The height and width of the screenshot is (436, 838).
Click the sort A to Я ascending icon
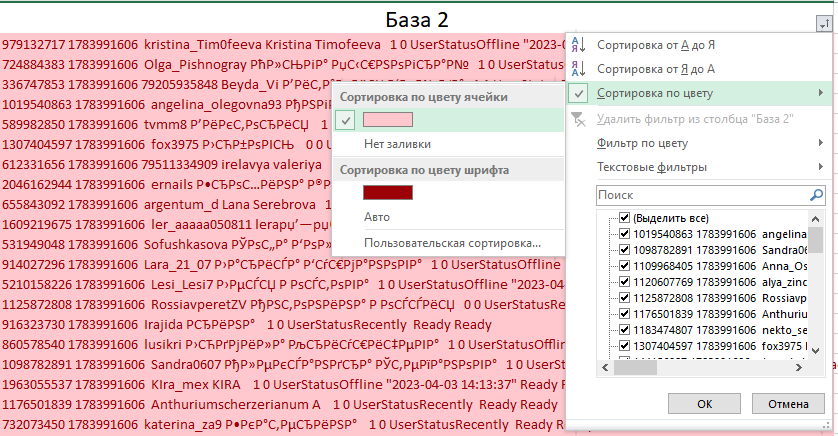[x=578, y=45]
